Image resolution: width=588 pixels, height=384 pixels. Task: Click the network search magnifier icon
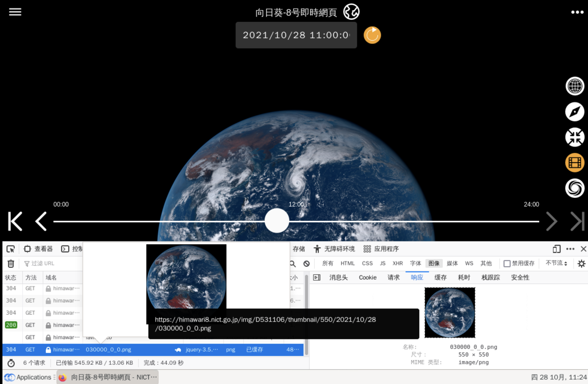click(293, 263)
